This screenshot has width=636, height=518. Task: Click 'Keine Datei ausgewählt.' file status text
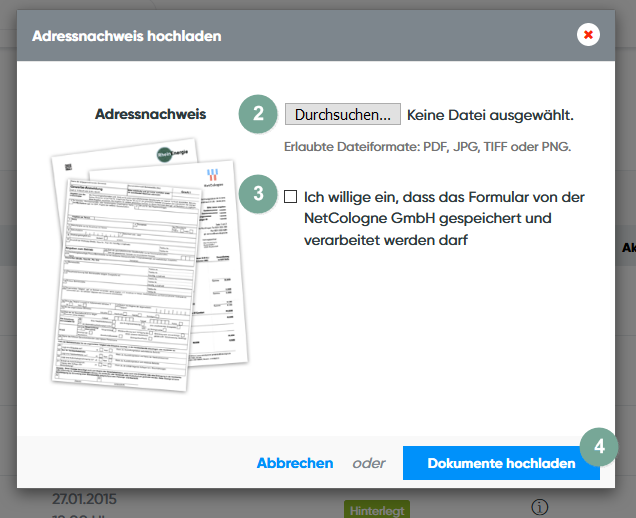pyautogui.click(x=490, y=115)
